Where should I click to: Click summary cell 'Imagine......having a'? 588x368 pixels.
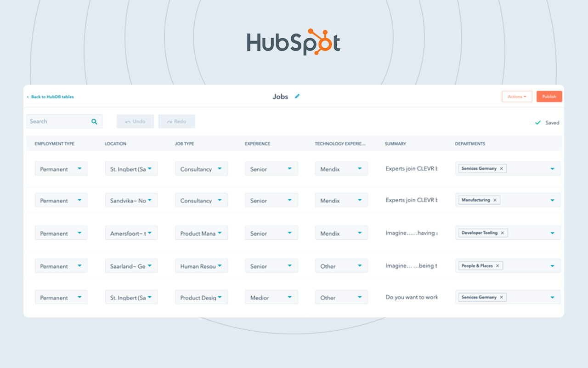pos(412,233)
